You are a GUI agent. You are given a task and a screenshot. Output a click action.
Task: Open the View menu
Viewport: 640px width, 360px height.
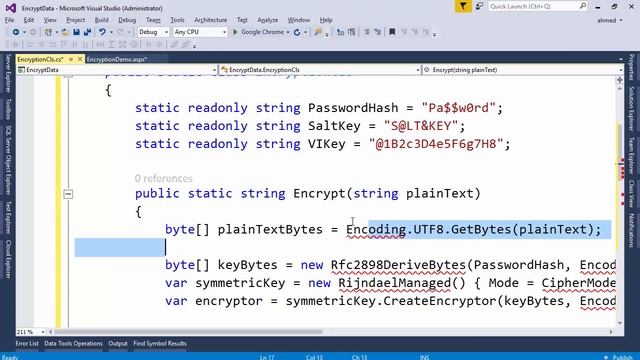50,20
